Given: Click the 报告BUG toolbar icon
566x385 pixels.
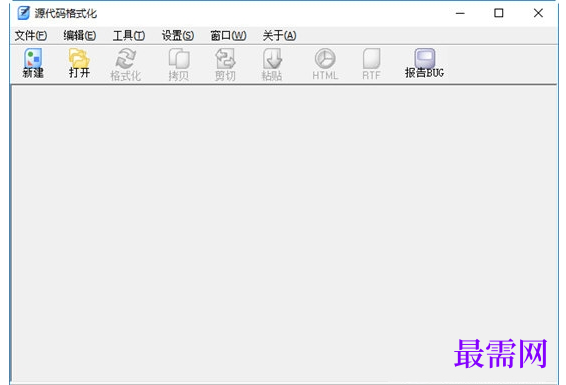Looking at the screenshot, I should click(424, 63).
